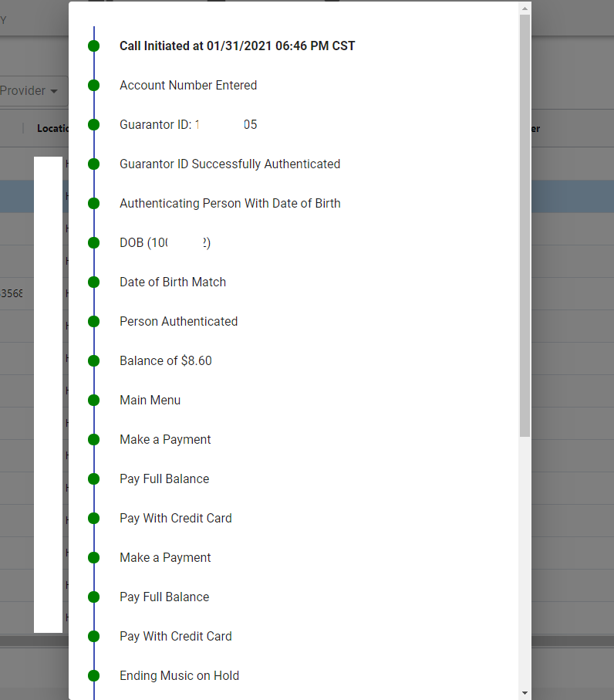Select the marker dot next to Person Authenticated
Image resolution: width=614 pixels, height=700 pixels.
point(93,322)
